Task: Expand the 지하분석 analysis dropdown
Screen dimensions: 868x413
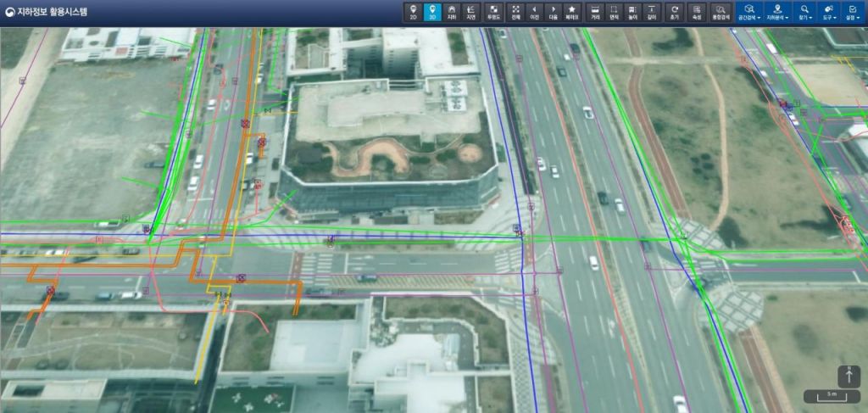Action: point(777,12)
